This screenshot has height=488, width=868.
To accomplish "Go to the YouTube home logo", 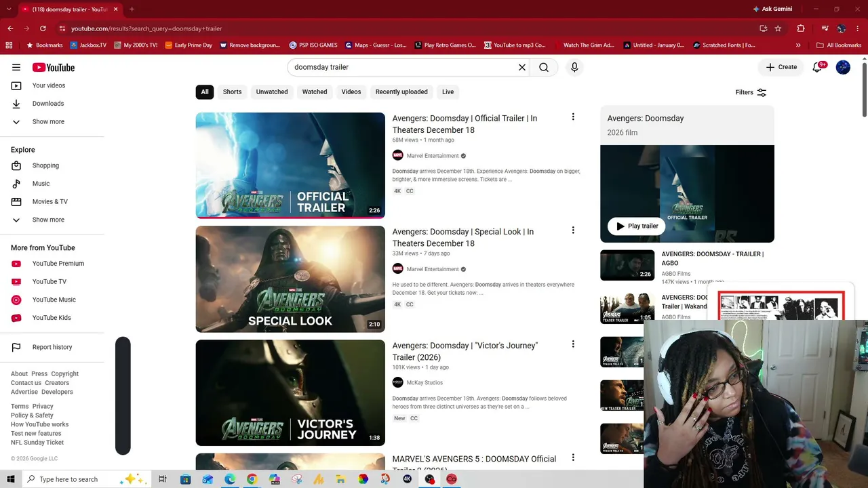I will click(53, 67).
